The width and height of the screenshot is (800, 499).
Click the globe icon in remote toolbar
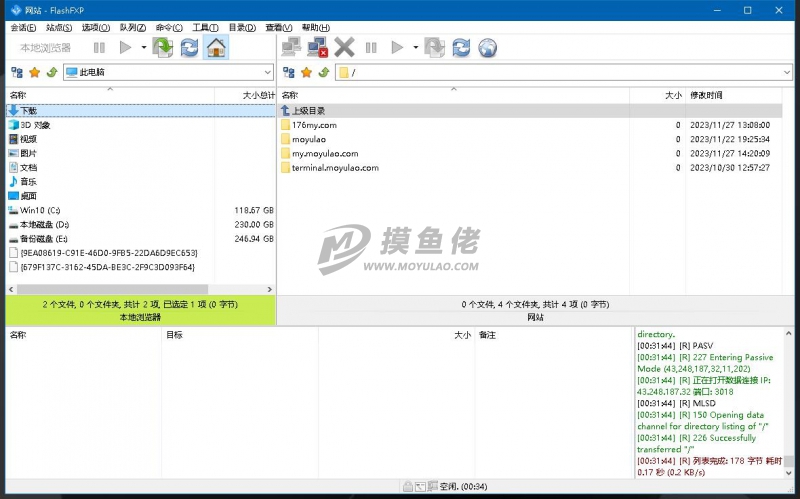click(x=488, y=48)
